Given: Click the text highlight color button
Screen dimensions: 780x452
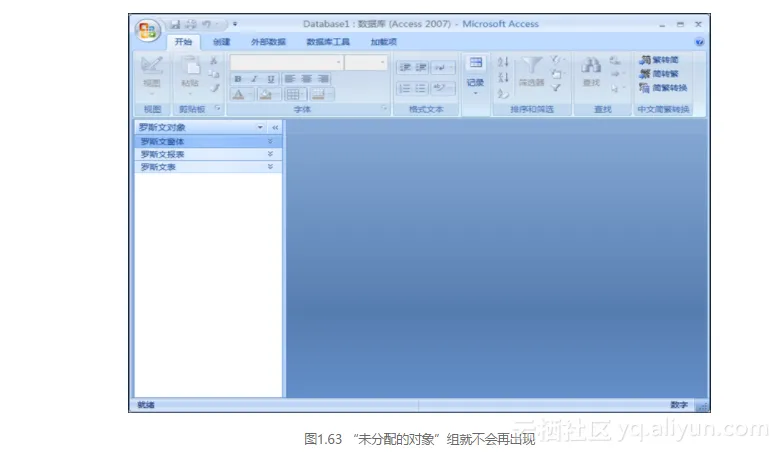Looking at the screenshot, I should tap(442, 89).
